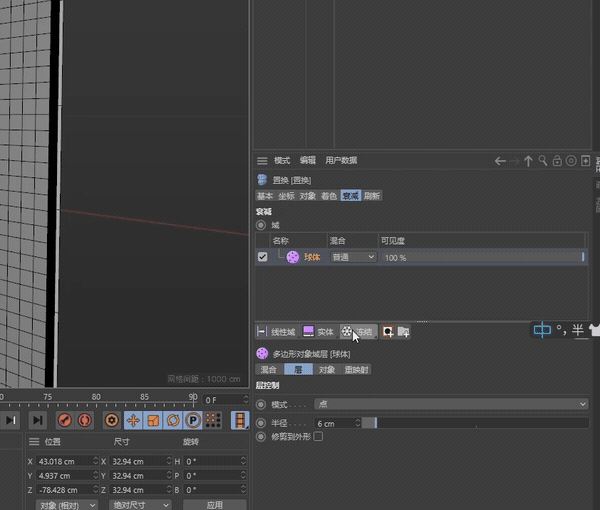This screenshot has height=510, width=600.
Task: Switch to the 坐标 tab
Action: 286,196
